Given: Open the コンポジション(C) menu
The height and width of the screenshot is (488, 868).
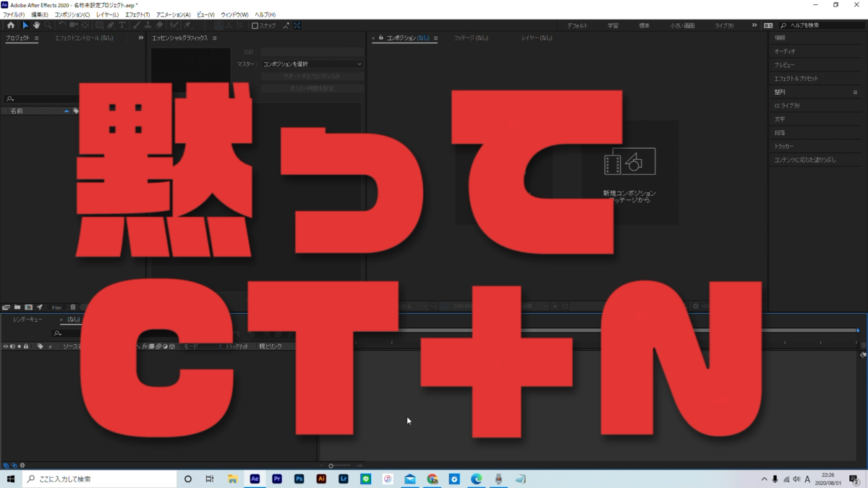Looking at the screenshot, I should tap(72, 14).
